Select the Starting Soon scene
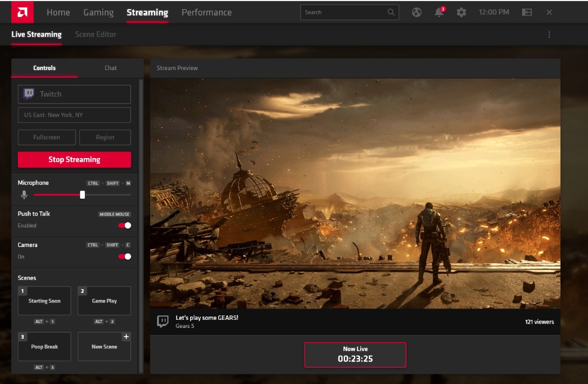Viewport: 588px width, 384px height. [44, 301]
